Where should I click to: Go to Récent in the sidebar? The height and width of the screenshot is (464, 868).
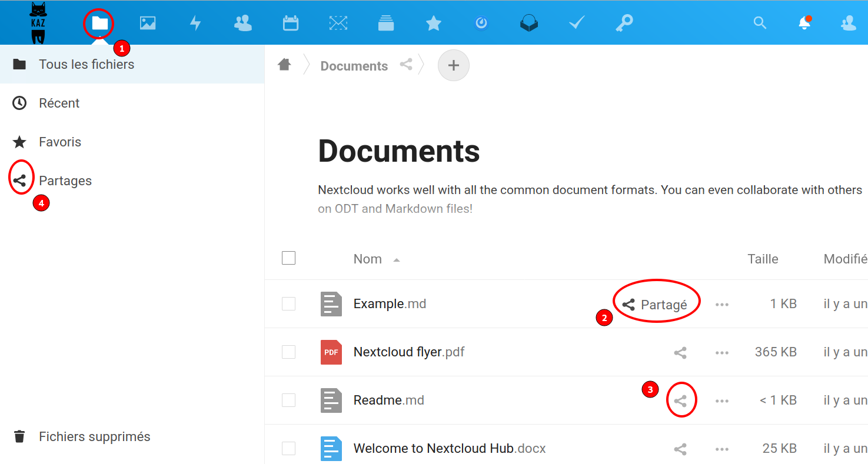click(59, 104)
